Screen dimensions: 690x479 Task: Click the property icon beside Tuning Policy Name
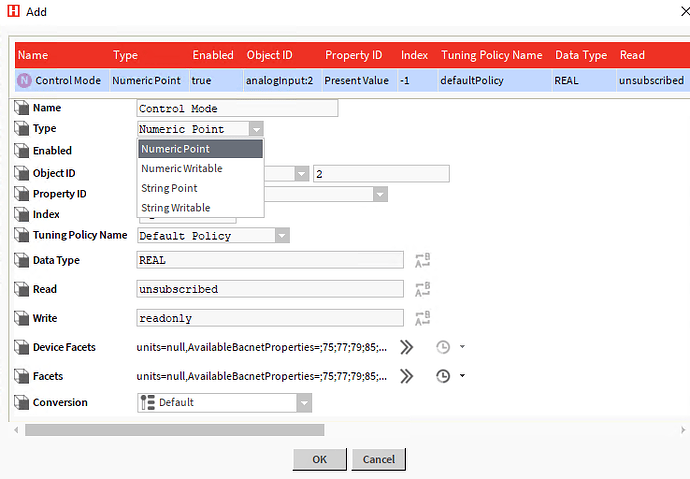point(21,235)
